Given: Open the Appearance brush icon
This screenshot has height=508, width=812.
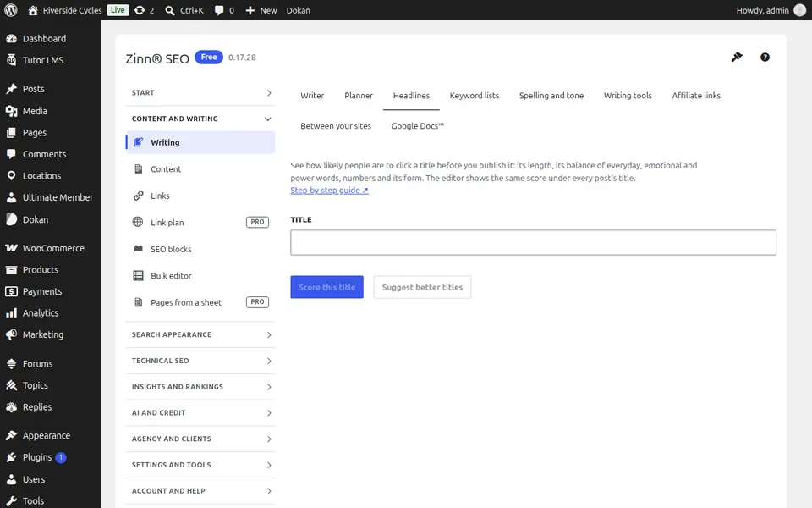Looking at the screenshot, I should click(11, 435).
